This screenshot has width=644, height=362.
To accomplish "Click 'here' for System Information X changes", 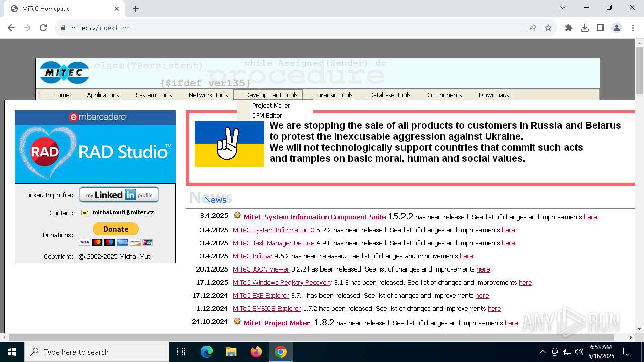I will (508, 230).
